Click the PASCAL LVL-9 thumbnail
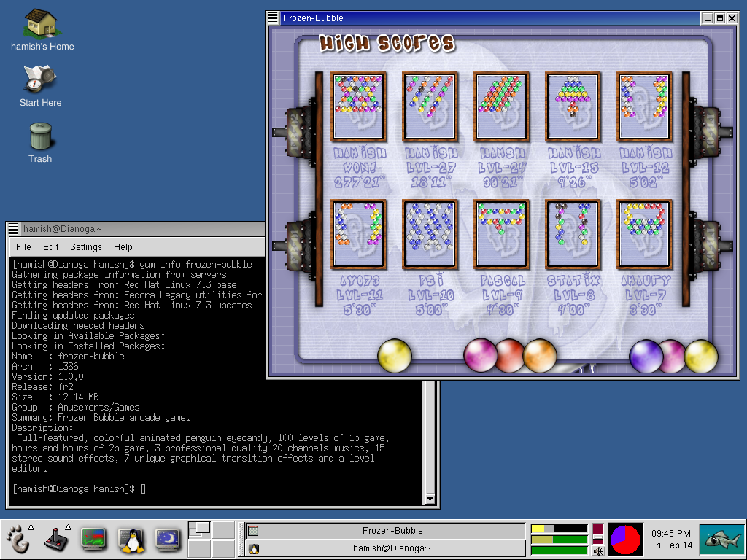The width and height of the screenshot is (747, 560). [x=502, y=234]
